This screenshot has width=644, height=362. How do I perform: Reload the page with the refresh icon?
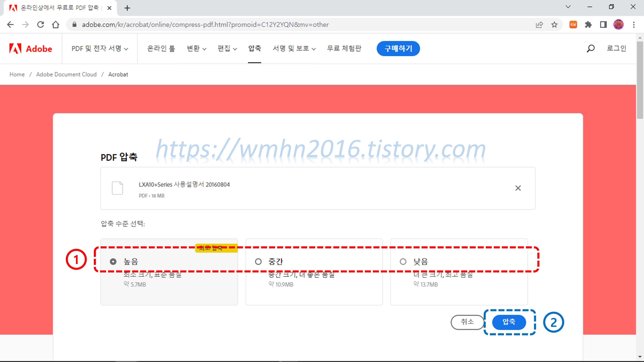[x=41, y=25]
